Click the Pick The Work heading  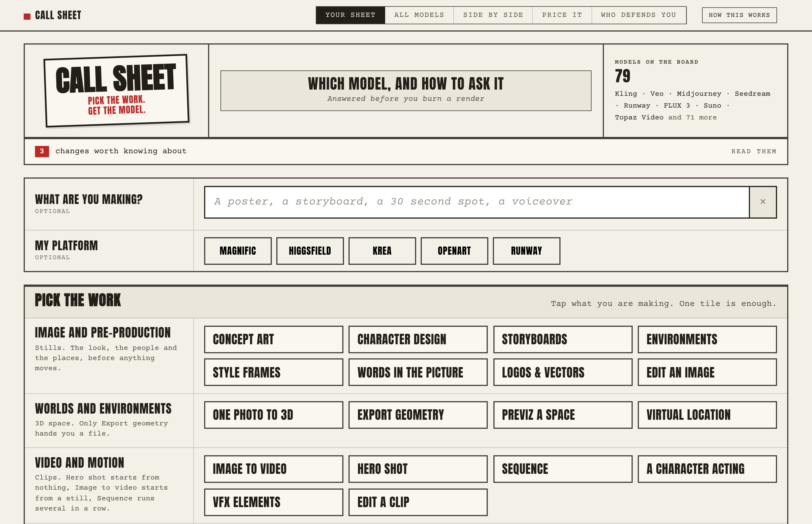[78, 300]
